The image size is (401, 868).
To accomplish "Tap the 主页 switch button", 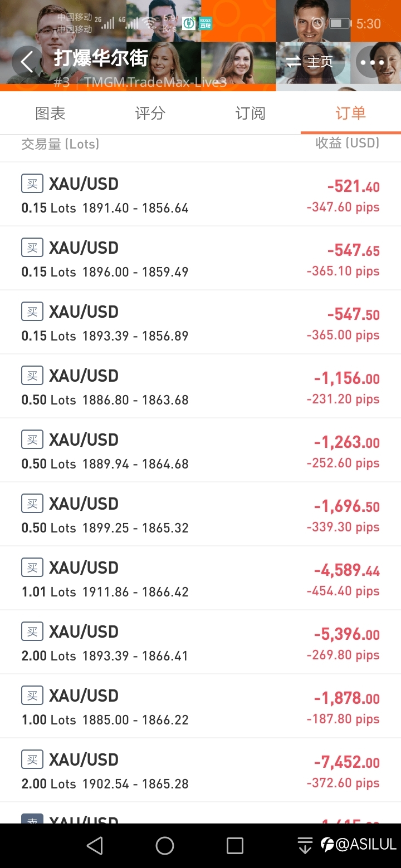I will [310, 62].
